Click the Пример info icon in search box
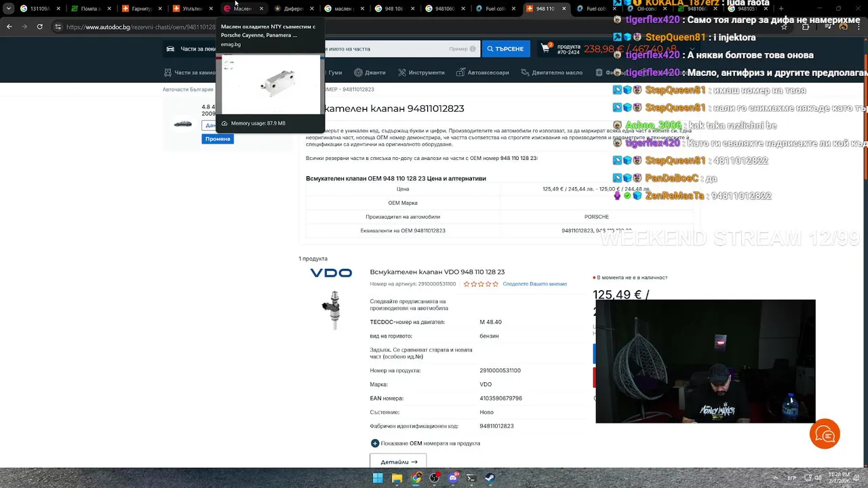This screenshot has height=488, width=868. click(x=473, y=49)
